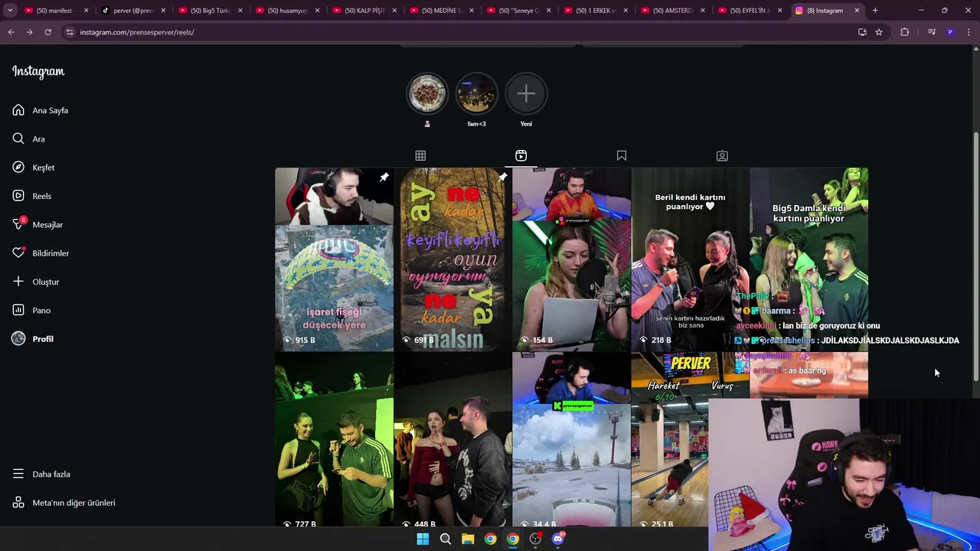Open a new browser tab

point(875,11)
